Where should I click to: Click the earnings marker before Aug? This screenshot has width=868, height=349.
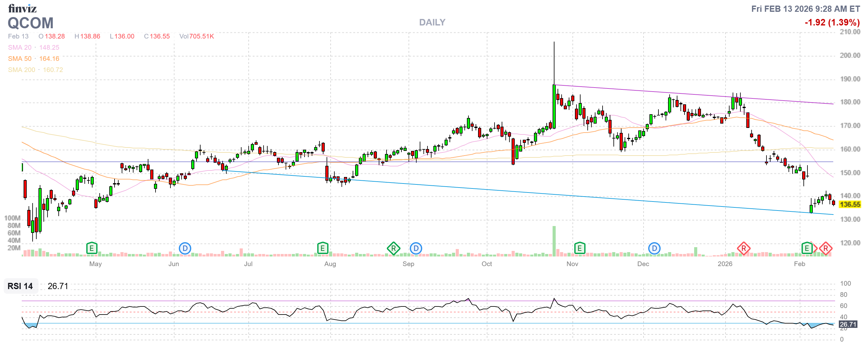click(323, 249)
